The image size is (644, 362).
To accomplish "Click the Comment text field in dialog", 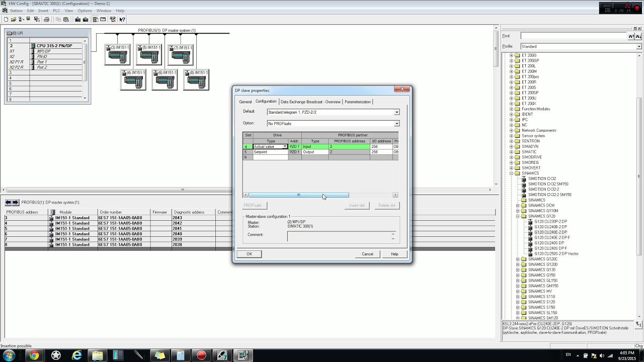I will 340,236.
